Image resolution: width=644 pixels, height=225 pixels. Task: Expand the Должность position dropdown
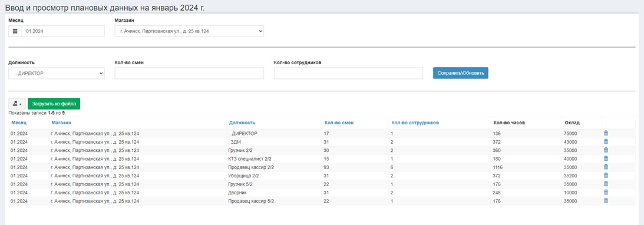tap(57, 74)
